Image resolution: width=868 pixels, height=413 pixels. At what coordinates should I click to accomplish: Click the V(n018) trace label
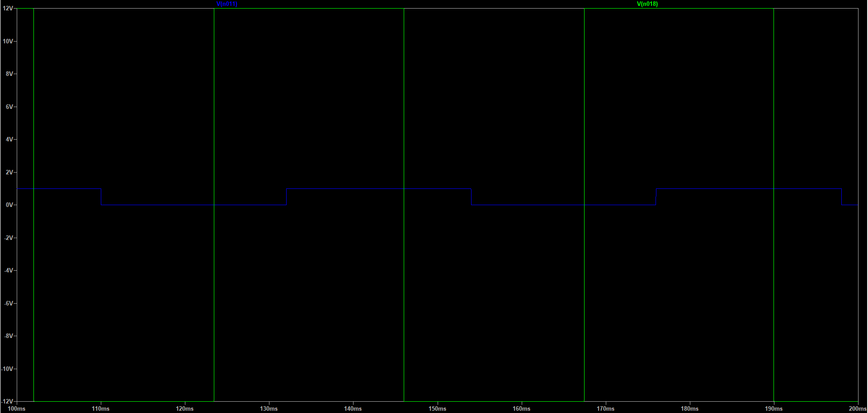click(647, 4)
